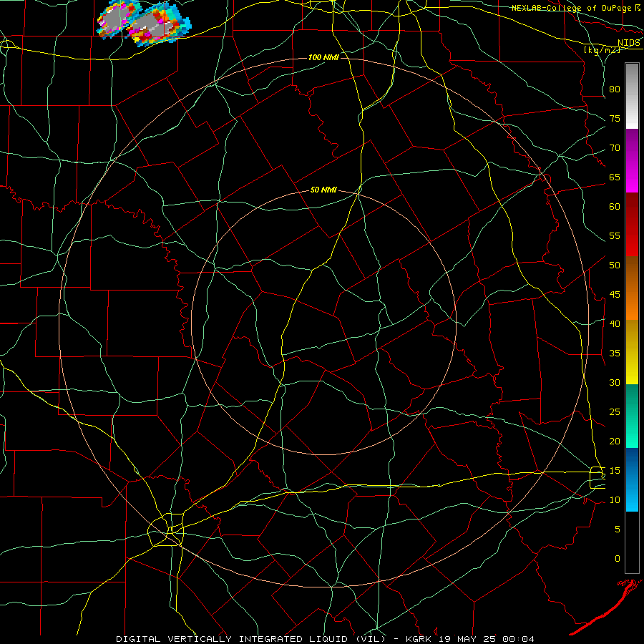Select the 35 value on the VIL scale

point(615,353)
